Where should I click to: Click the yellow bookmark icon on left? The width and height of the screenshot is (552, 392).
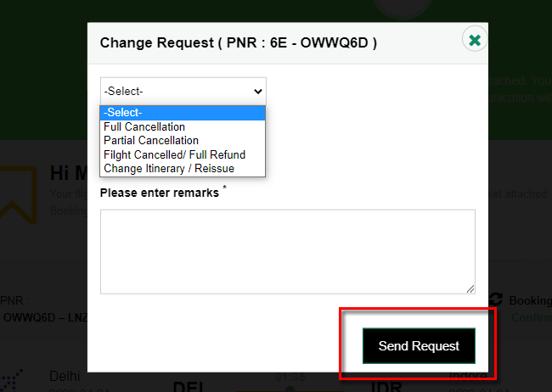pos(19,195)
